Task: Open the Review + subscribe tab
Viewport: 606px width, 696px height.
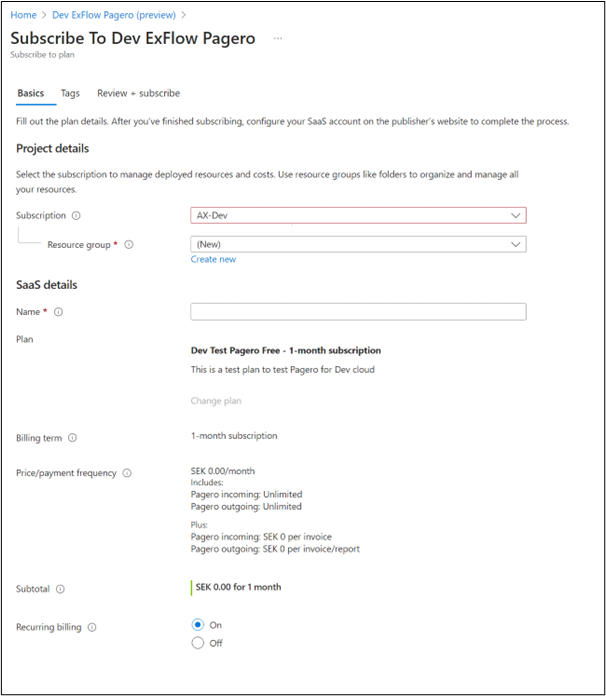Action: tap(139, 93)
